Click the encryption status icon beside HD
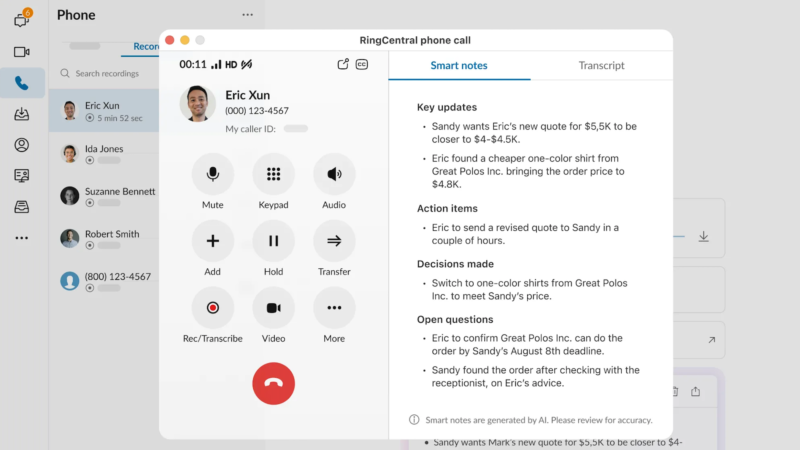 point(246,64)
